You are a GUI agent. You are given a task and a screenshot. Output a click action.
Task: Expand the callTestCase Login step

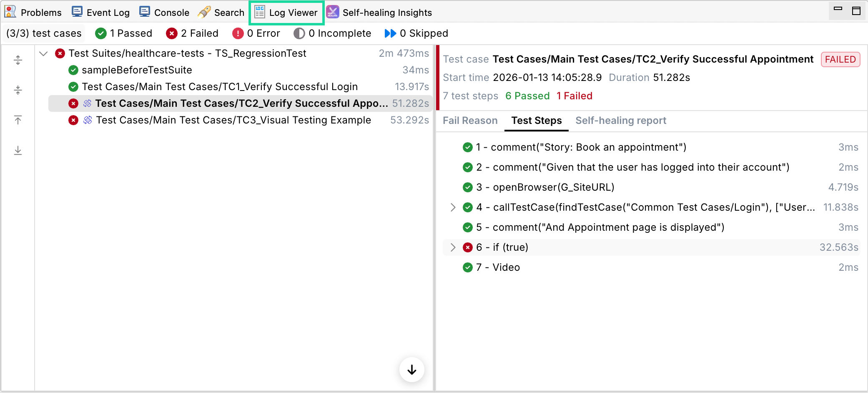[x=453, y=207]
